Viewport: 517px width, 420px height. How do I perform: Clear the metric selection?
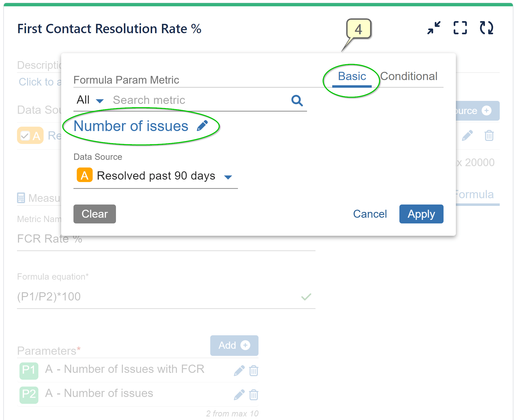tap(94, 214)
